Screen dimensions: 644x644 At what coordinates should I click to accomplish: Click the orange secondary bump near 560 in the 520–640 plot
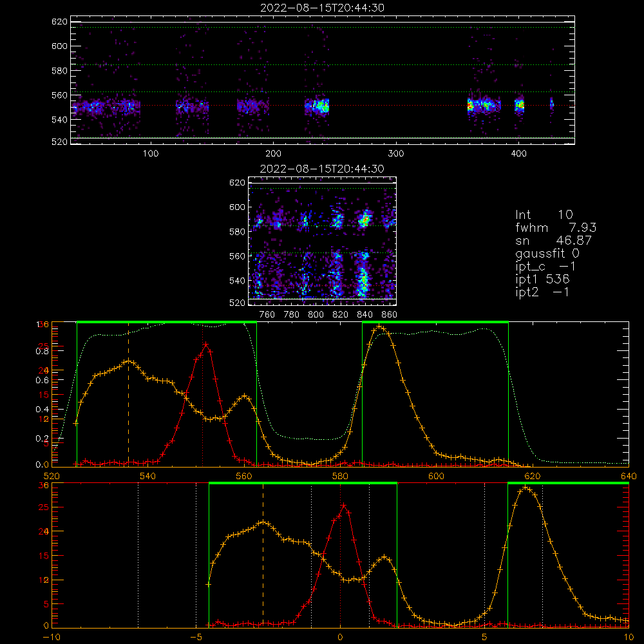point(245,396)
